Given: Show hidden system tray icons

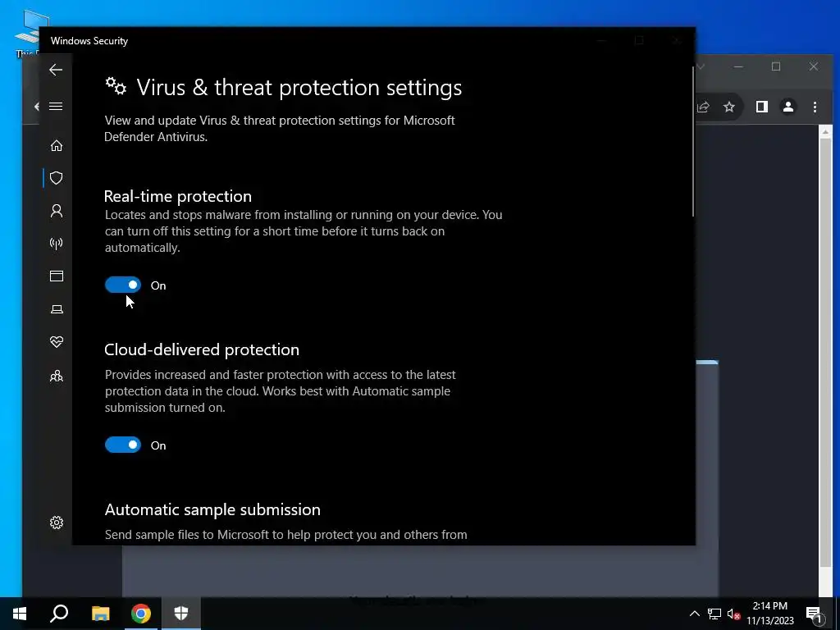Looking at the screenshot, I should point(694,614).
